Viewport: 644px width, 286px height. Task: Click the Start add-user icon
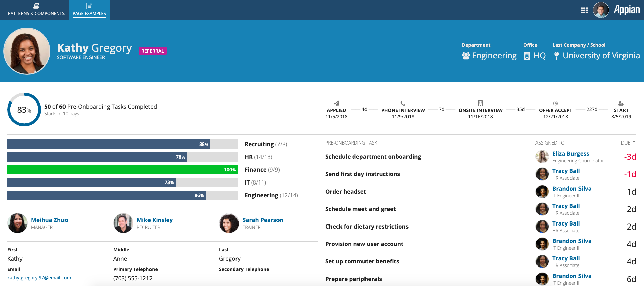point(621,103)
